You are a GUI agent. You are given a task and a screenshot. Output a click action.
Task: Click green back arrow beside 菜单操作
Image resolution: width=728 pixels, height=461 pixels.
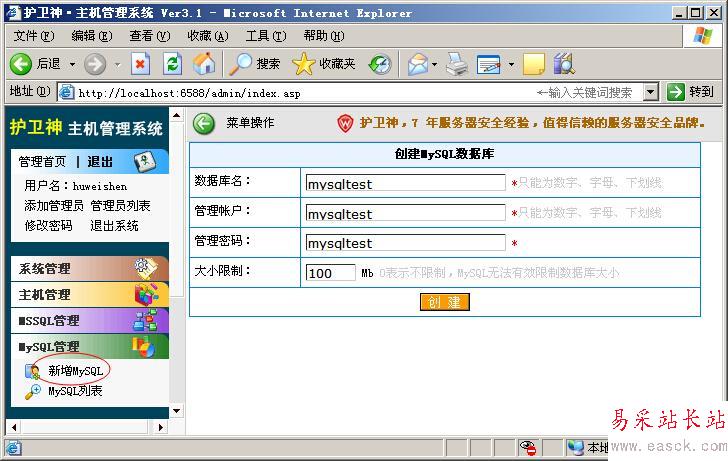(204, 123)
